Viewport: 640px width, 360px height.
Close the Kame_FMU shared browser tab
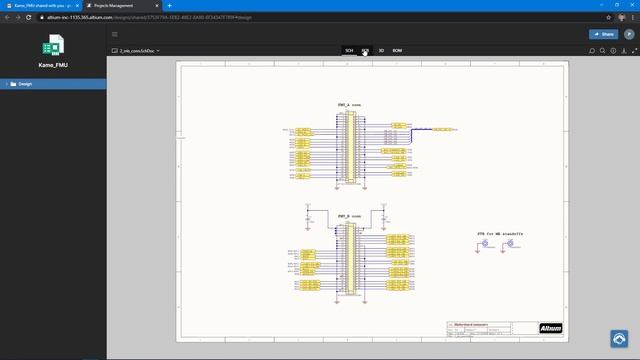click(77, 6)
